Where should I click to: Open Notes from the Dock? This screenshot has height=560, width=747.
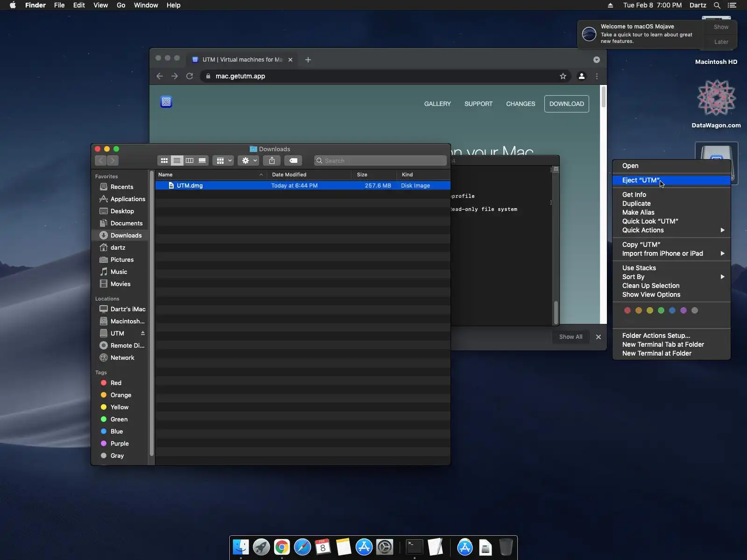click(344, 547)
